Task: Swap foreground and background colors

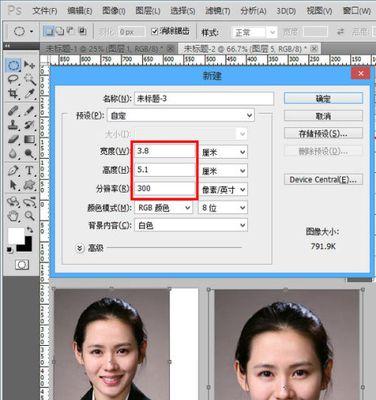Action: click(30, 230)
